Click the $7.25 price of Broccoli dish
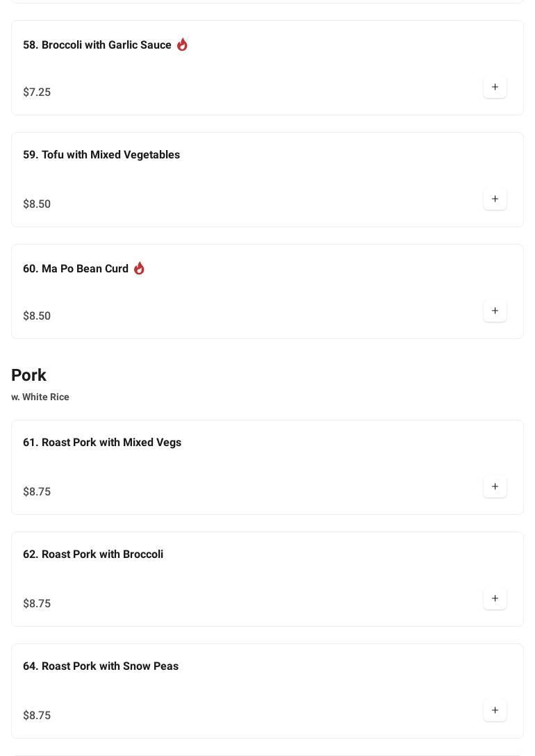The image size is (535, 756). 37,92
